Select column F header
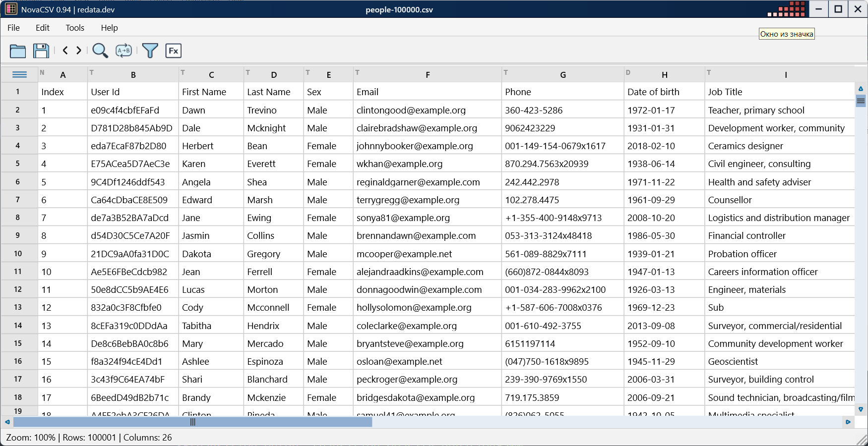Viewport: 868px width, 446px height. pyautogui.click(x=428, y=75)
